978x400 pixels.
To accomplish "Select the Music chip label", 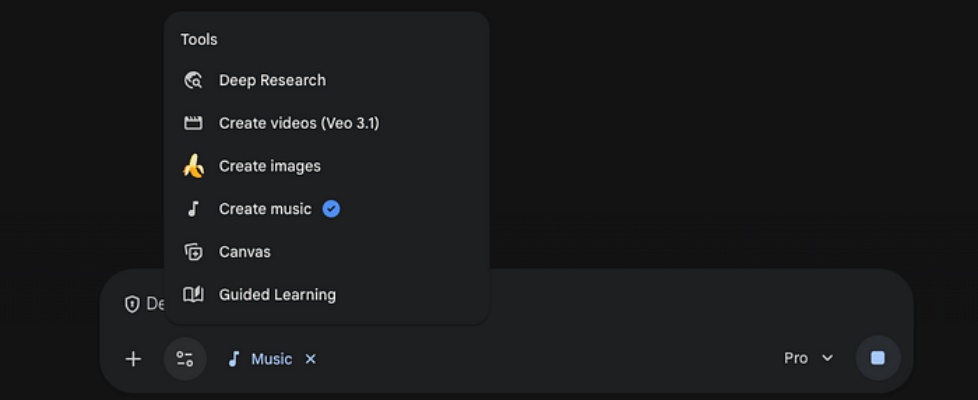I will click(x=271, y=359).
